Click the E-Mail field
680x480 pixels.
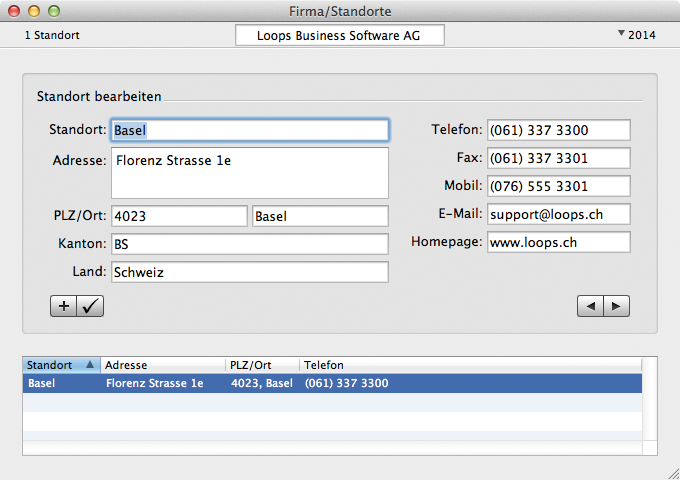[x=558, y=214]
